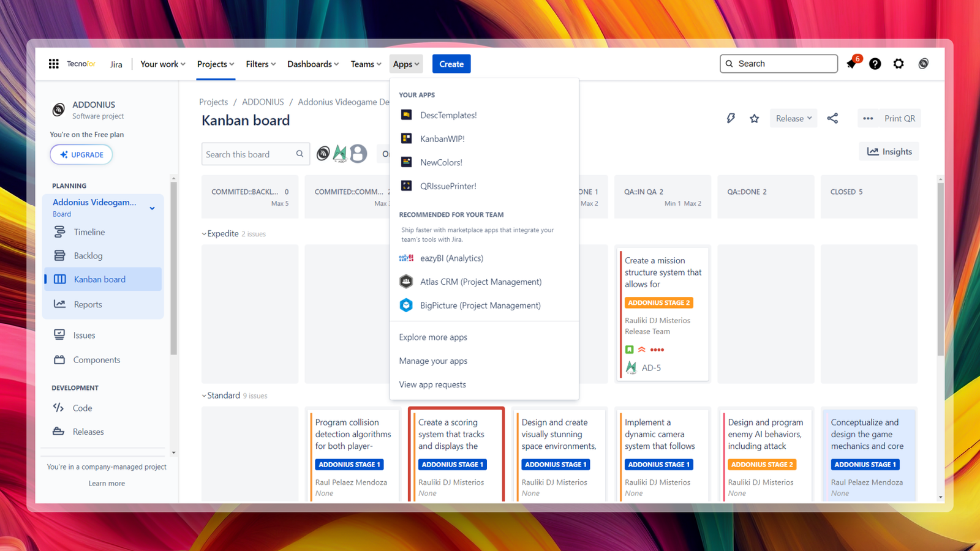
Task: Click the Code sidebar icon
Action: click(58, 408)
